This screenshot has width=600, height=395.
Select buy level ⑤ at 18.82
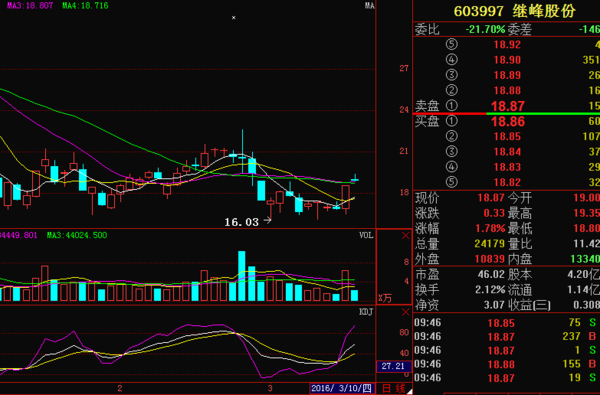click(x=507, y=182)
